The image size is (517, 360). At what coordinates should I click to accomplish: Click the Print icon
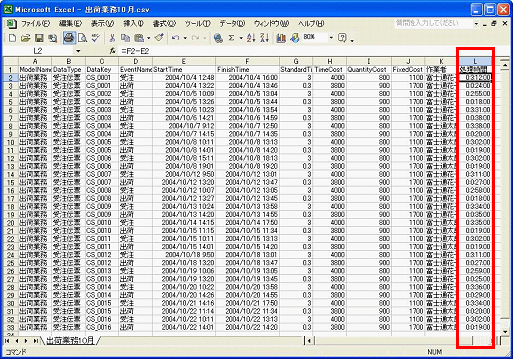pyautogui.click(x=69, y=38)
